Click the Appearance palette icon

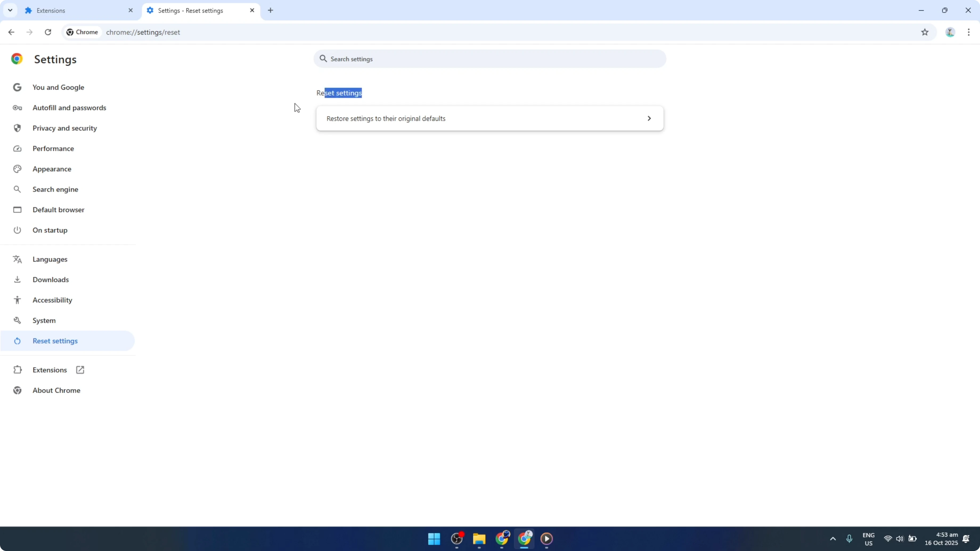point(17,169)
